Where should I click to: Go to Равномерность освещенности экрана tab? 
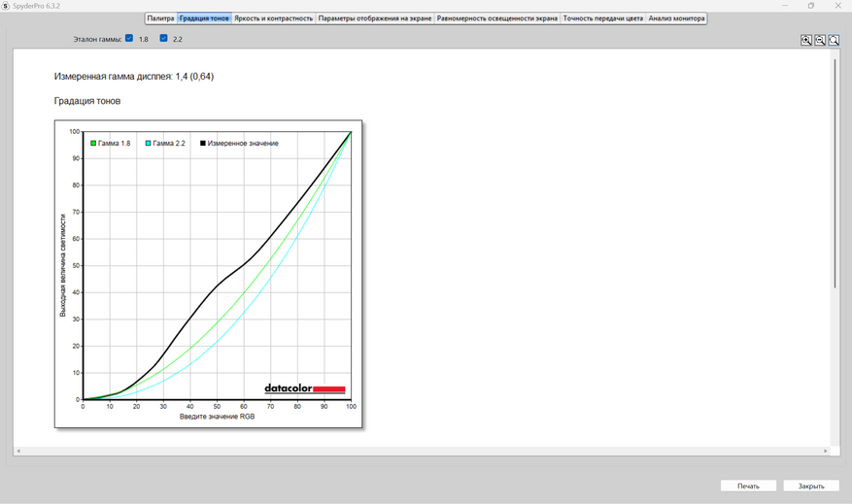coord(497,18)
